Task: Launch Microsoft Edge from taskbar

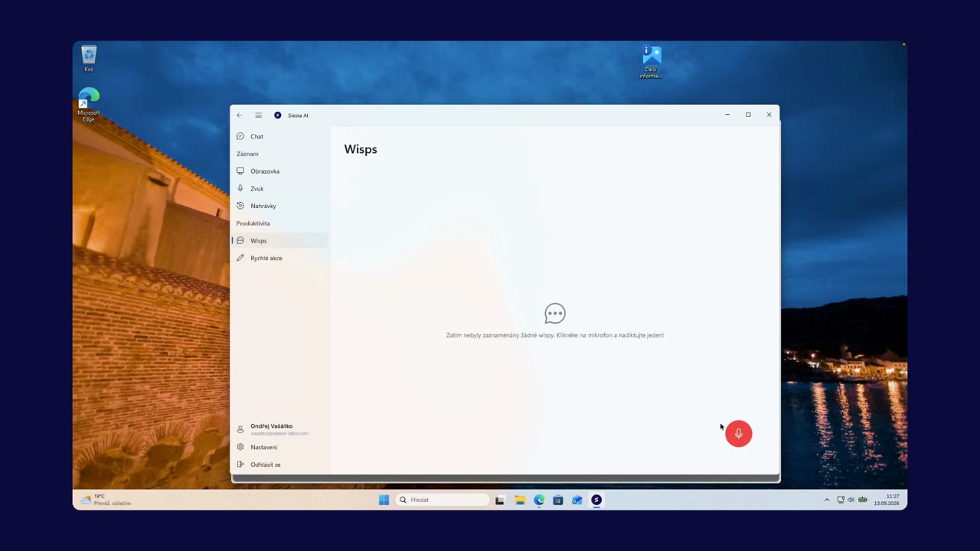Action: point(539,500)
